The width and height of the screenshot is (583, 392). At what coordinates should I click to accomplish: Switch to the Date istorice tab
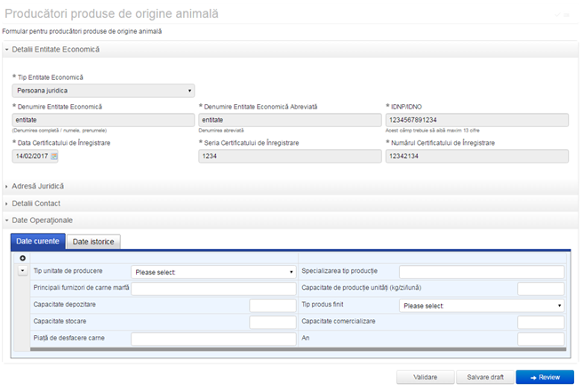coord(93,241)
